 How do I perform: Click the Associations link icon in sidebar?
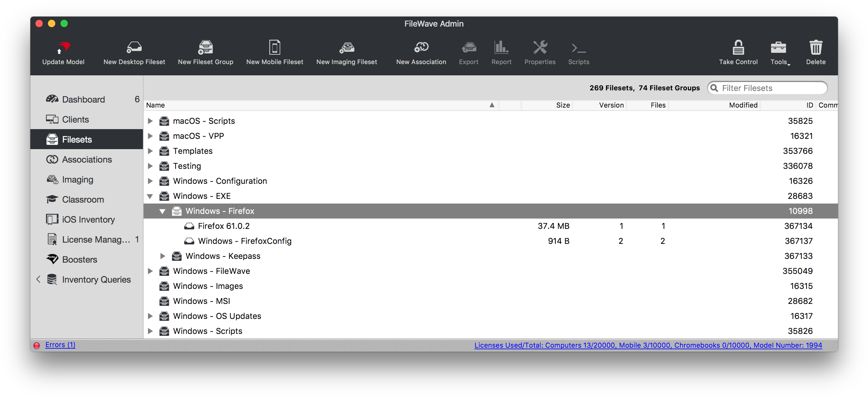(52, 159)
